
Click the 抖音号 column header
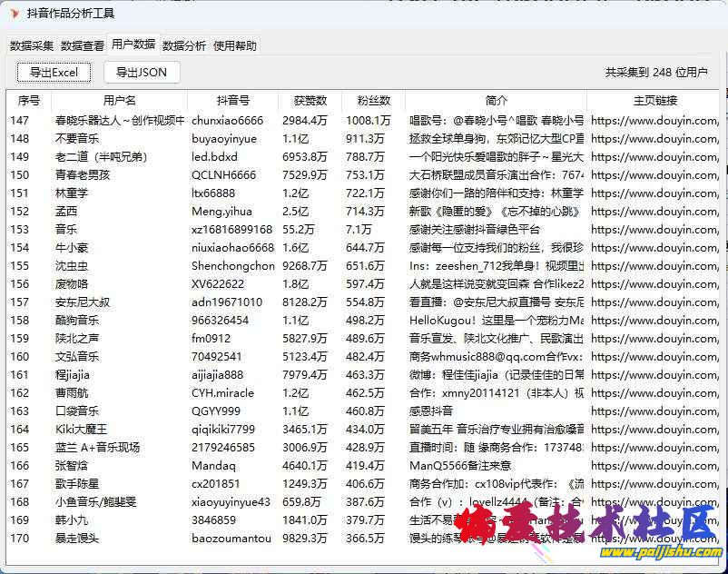point(232,101)
